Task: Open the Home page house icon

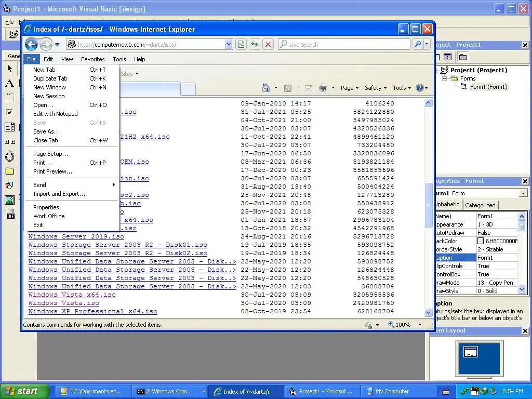Action: [266, 88]
